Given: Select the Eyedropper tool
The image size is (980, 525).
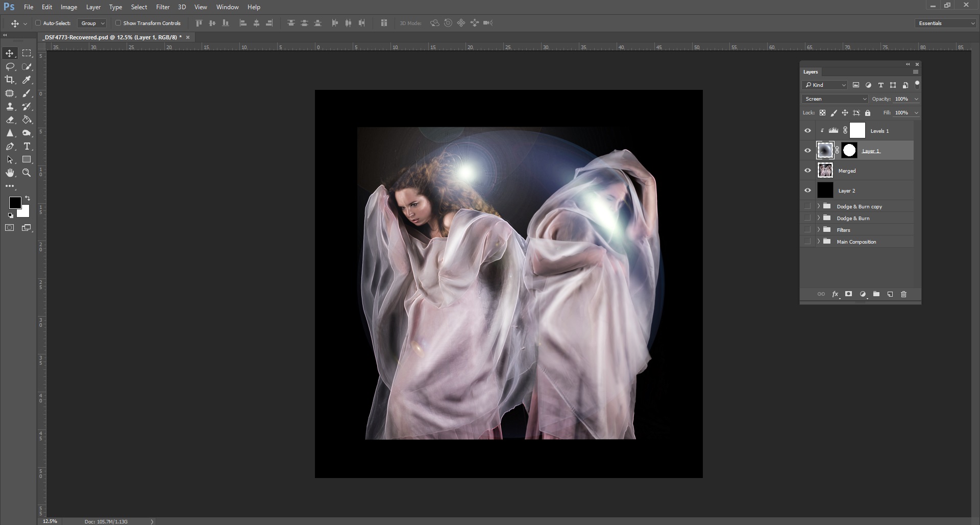Looking at the screenshot, I should [27, 80].
